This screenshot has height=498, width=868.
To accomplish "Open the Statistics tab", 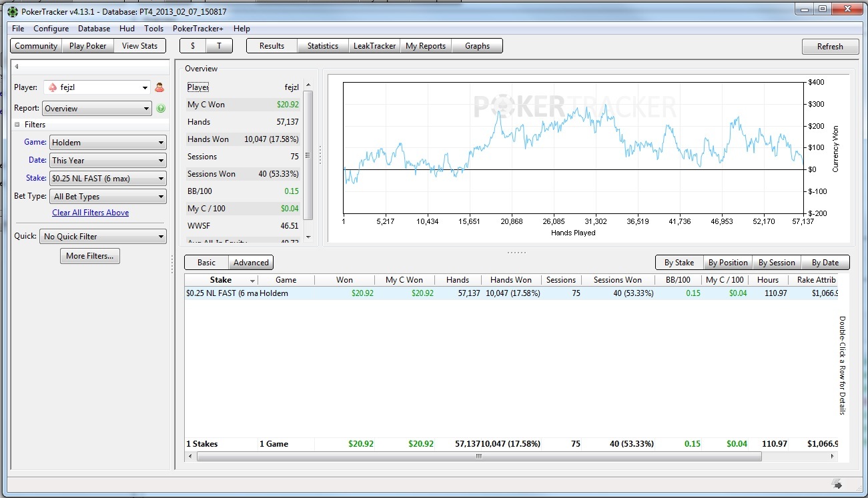I will tap(323, 46).
